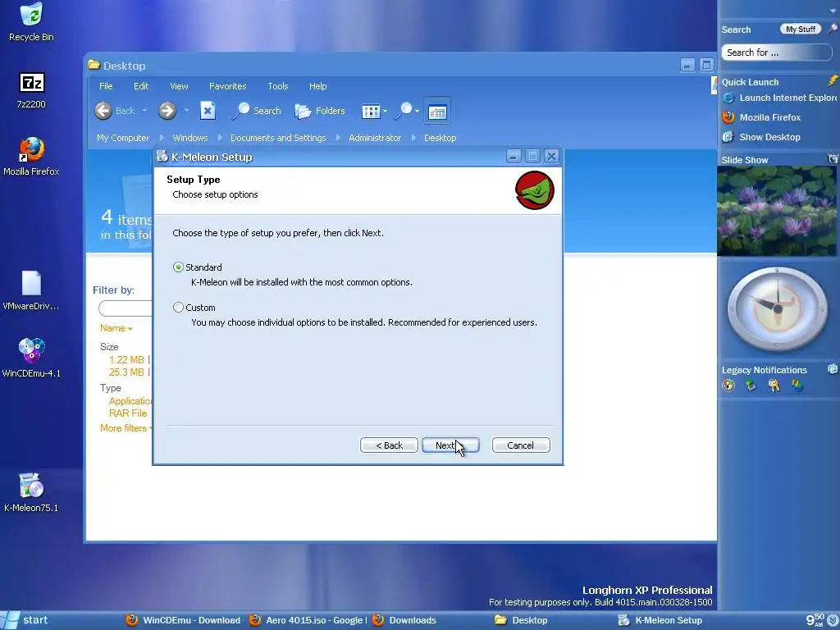Select the Mozilla Firefox desktop shortcut
This screenshot has width=840, height=630.
pyautogui.click(x=31, y=157)
